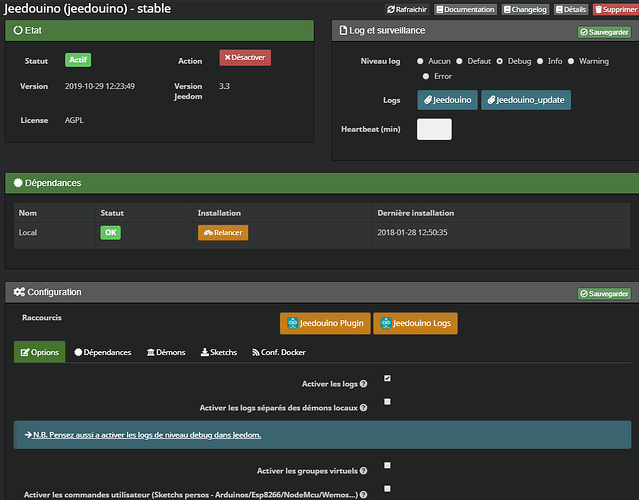The width and height of the screenshot is (639, 500).
Task: Save the Configuration section
Action: point(604,294)
